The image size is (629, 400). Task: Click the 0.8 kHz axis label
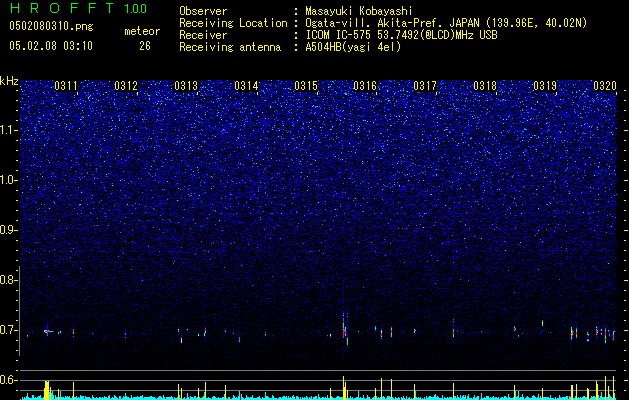(9, 280)
